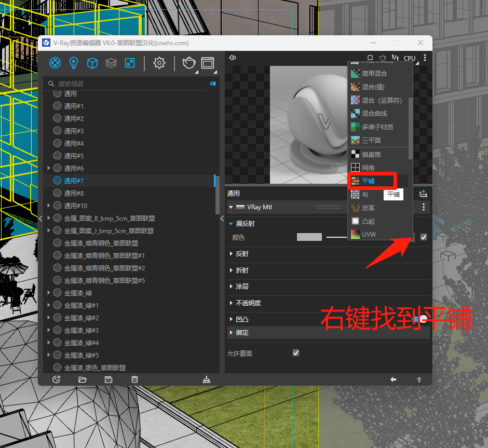Screen dimensions: 488x448
Task: Collapse the VRay Mtl layer
Action: 231,207
